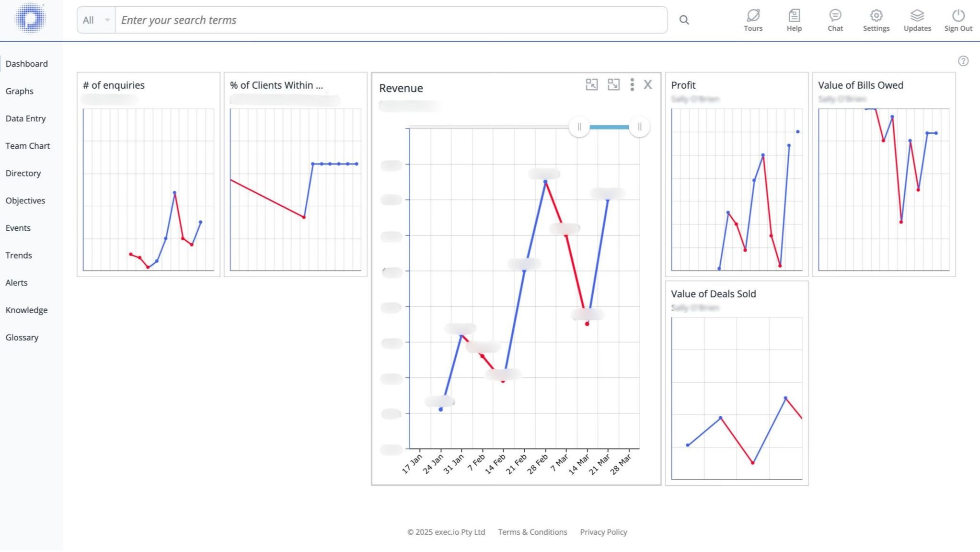Open Terms & Conditions link
This screenshot has height=552, width=980.
(x=532, y=532)
